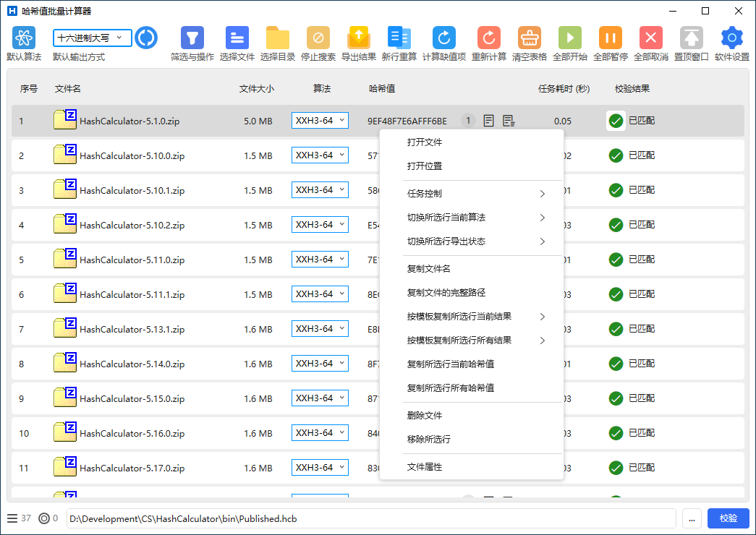Click the 导出结果 toolbar icon

pos(358,38)
